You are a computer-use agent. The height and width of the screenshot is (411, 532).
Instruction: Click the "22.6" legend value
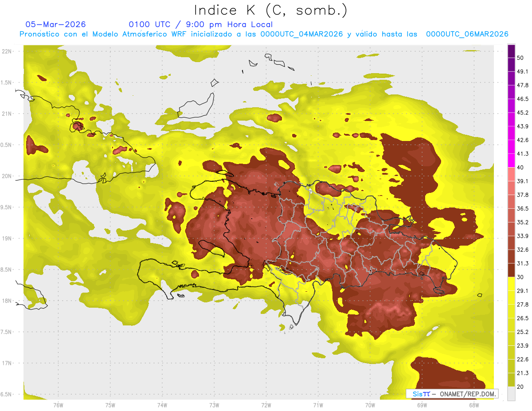click(523, 359)
